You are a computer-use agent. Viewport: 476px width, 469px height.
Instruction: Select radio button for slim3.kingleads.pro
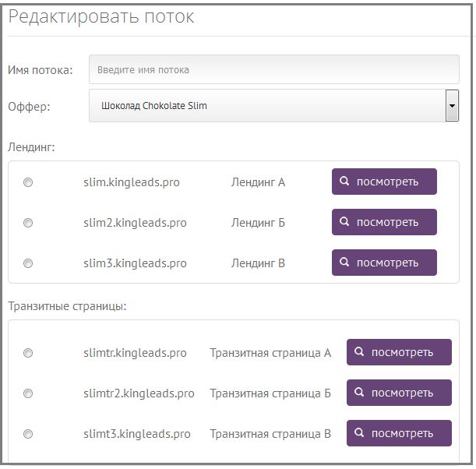tap(28, 263)
